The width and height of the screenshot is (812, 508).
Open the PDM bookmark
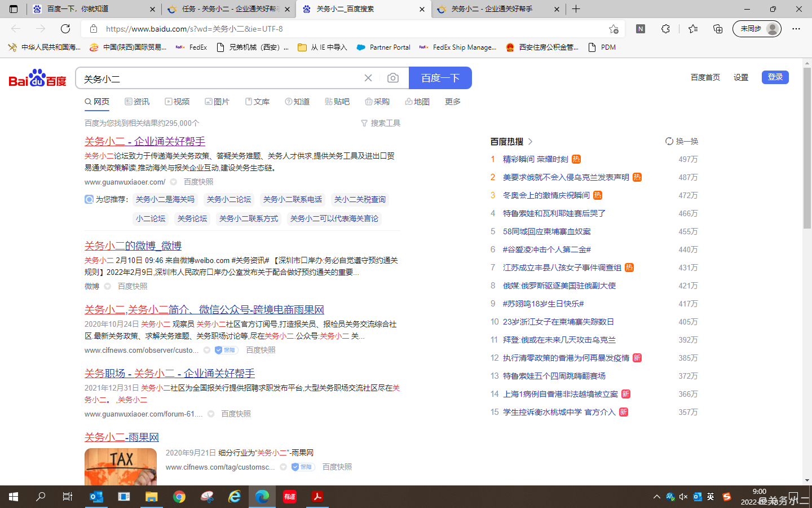coord(602,47)
